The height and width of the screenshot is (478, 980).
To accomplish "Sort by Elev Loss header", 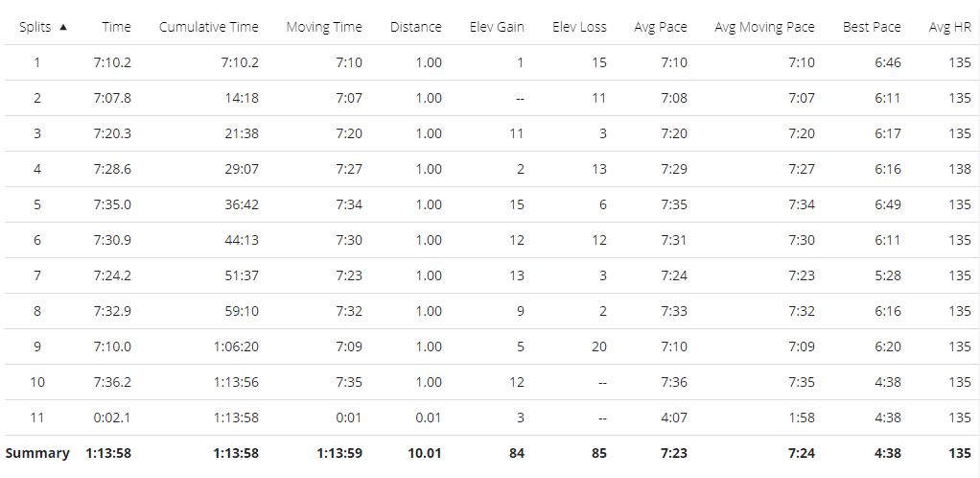I will tap(579, 27).
